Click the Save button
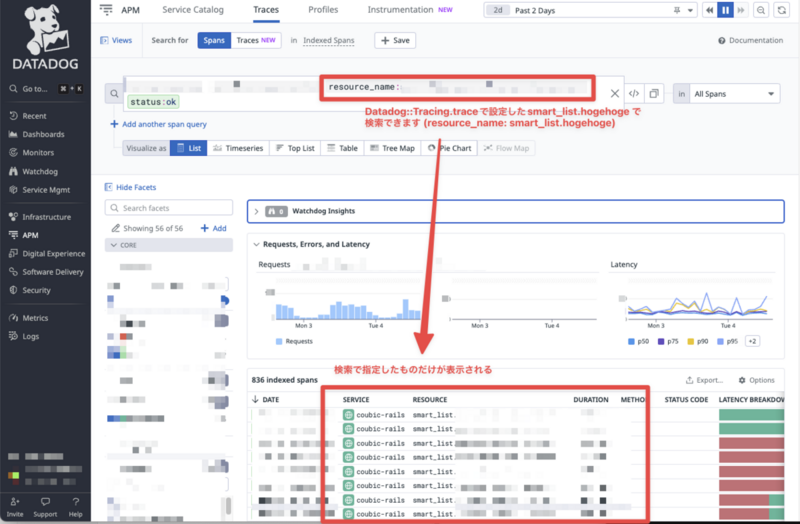The height and width of the screenshot is (524, 800). pos(395,40)
